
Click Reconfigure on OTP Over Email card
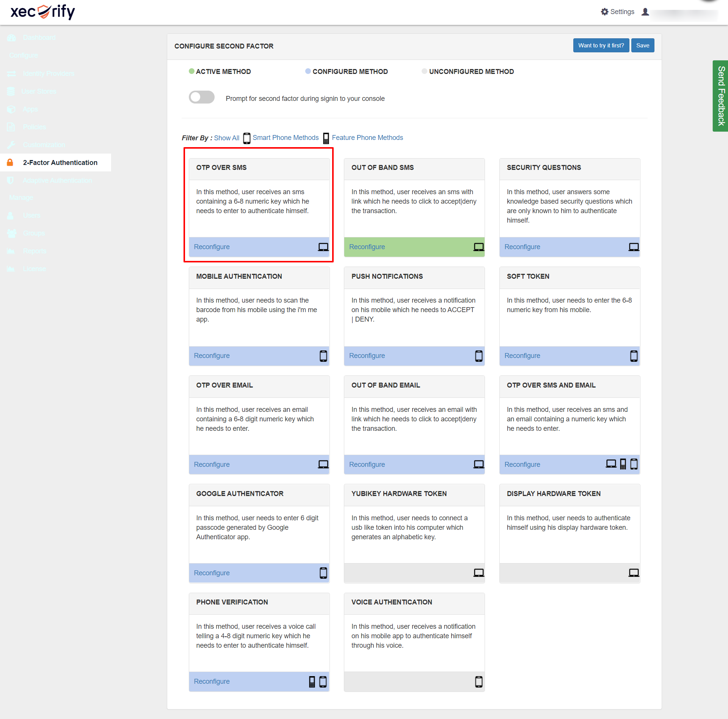click(212, 464)
